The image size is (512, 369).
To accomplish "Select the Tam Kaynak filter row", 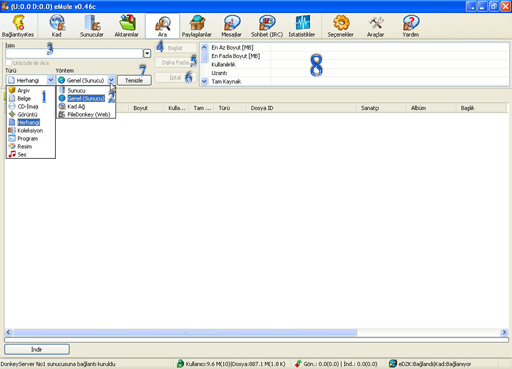I will 359,81.
